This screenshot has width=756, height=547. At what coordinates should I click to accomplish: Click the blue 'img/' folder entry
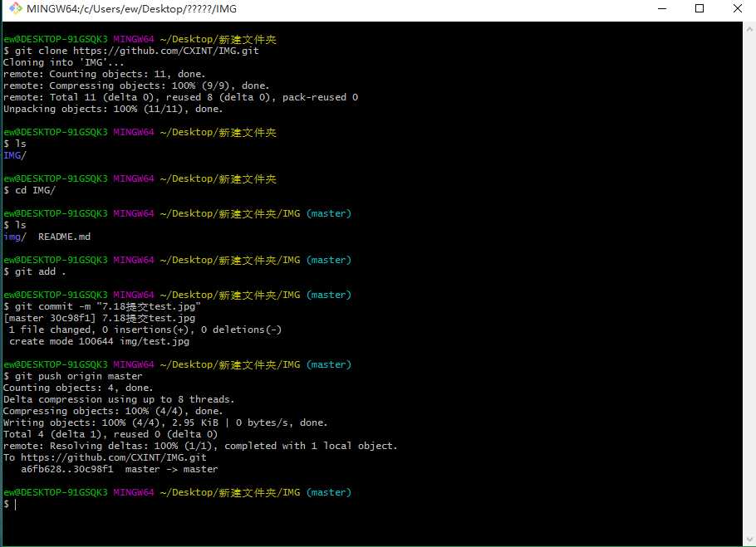pyautogui.click(x=14, y=237)
